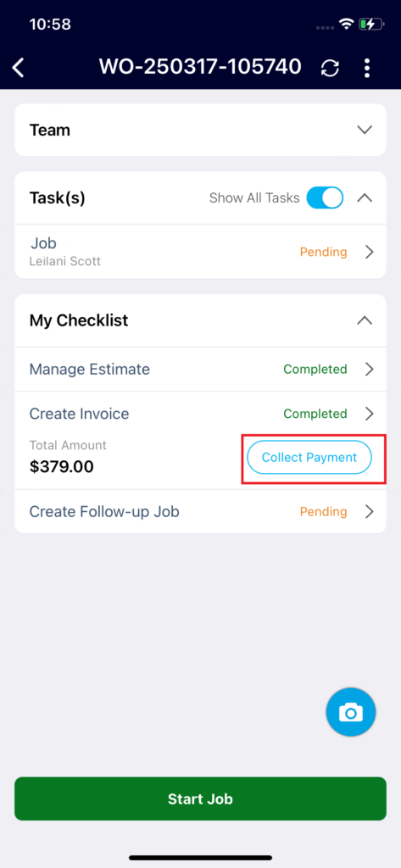Refresh the work order with sync icon
This screenshot has height=868, width=401.
click(x=330, y=68)
